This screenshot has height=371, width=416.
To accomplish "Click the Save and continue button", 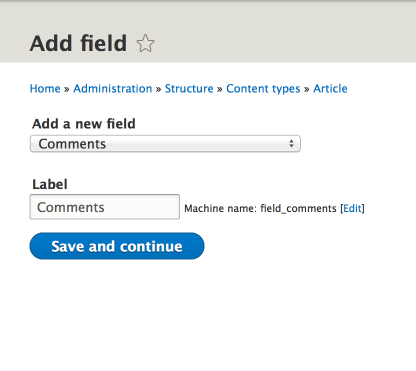I will [x=117, y=246].
